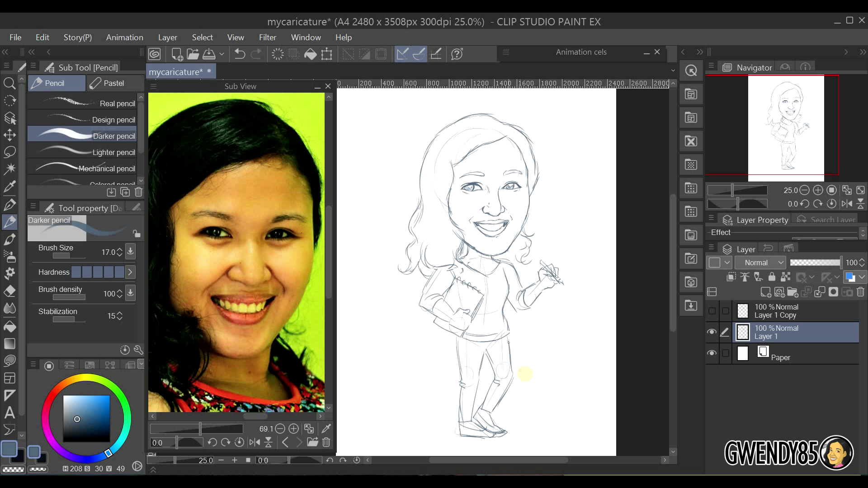Image resolution: width=868 pixels, height=488 pixels.
Task: Select the Text tool
Action: pyautogui.click(x=9, y=413)
